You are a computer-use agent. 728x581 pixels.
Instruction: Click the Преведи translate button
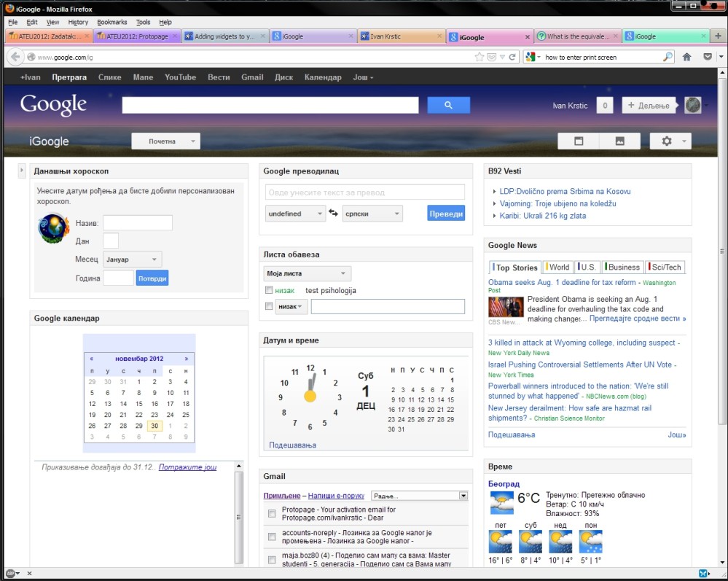click(446, 213)
